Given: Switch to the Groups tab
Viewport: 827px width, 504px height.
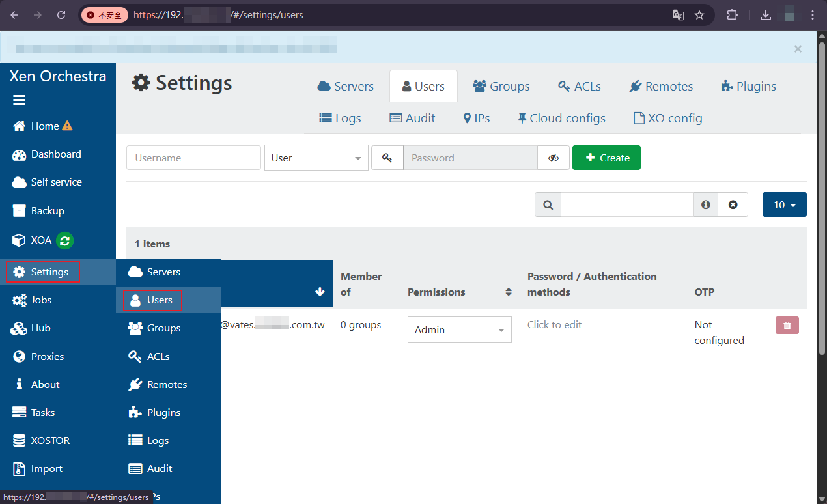Looking at the screenshot, I should point(501,86).
